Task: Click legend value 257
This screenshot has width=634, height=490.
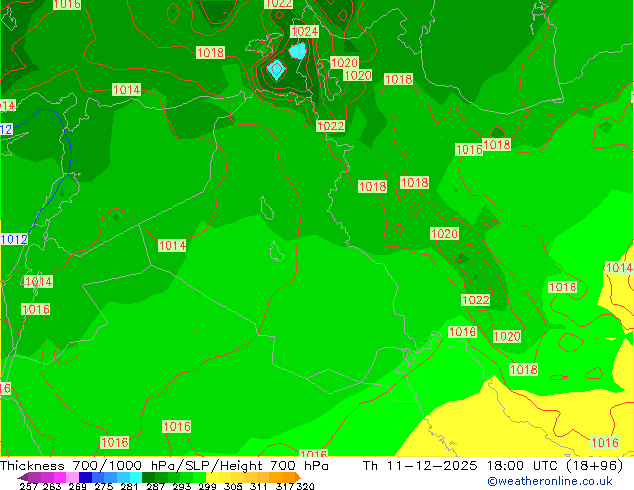Action: tap(28, 486)
